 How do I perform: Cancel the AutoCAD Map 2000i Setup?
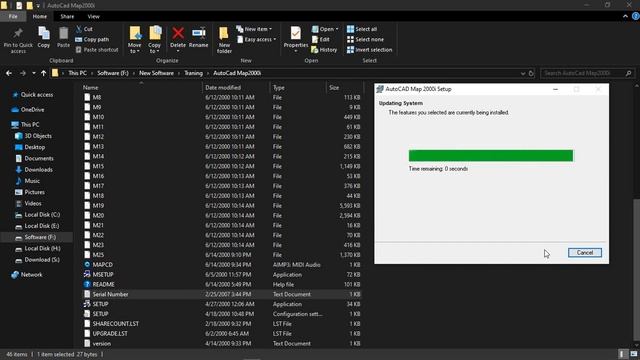(x=584, y=253)
